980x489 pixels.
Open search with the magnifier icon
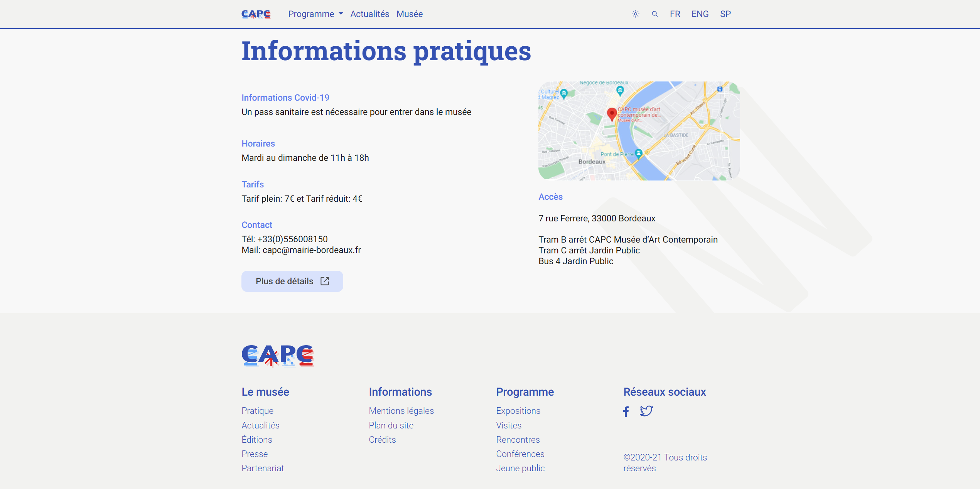click(655, 14)
